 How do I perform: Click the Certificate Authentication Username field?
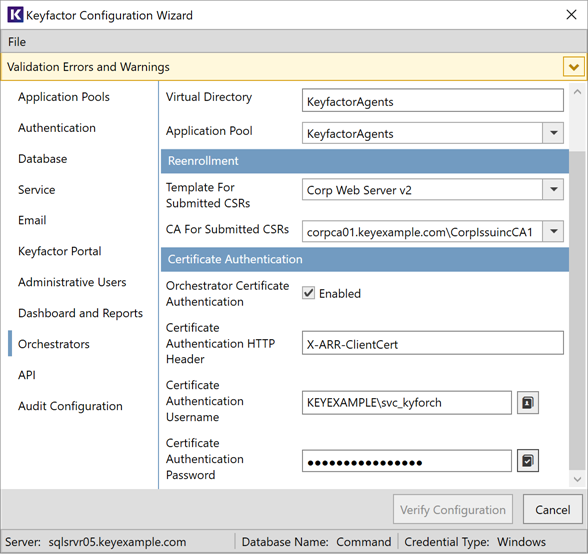(x=407, y=403)
